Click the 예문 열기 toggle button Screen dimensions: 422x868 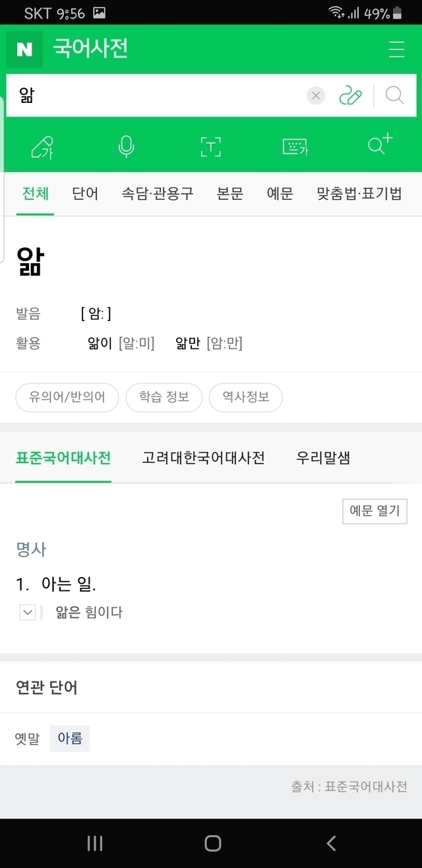click(x=375, y=511)
